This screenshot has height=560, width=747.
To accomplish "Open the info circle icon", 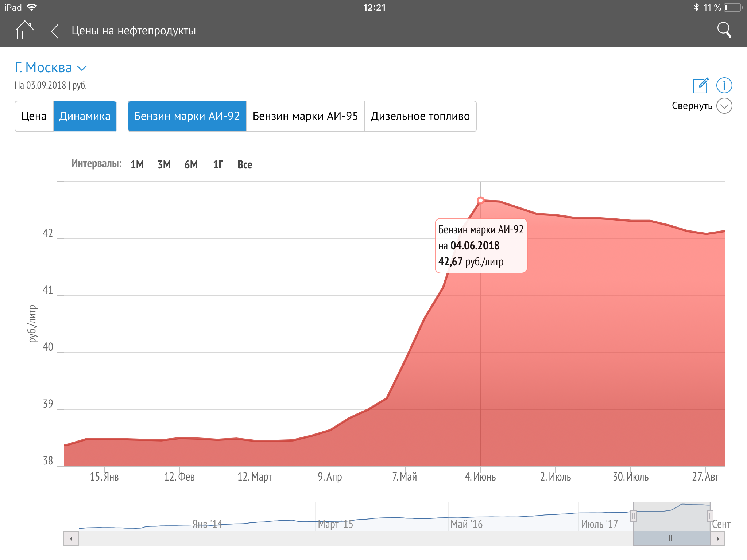I will click(x=724, y=85).
